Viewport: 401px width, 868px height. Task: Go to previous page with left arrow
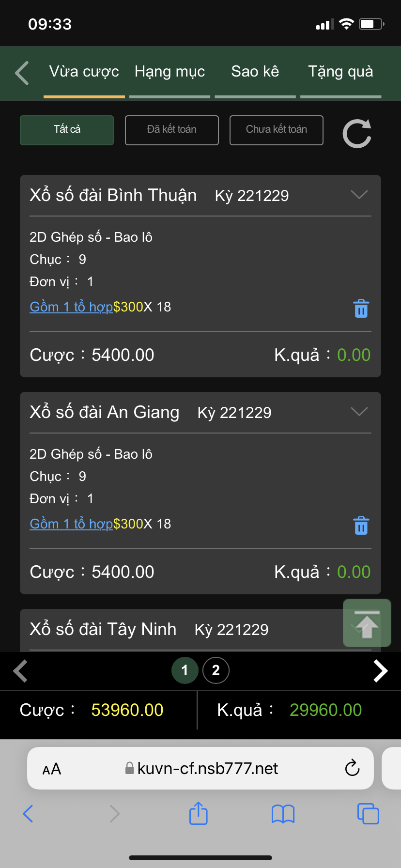click(x=20, y=671)
